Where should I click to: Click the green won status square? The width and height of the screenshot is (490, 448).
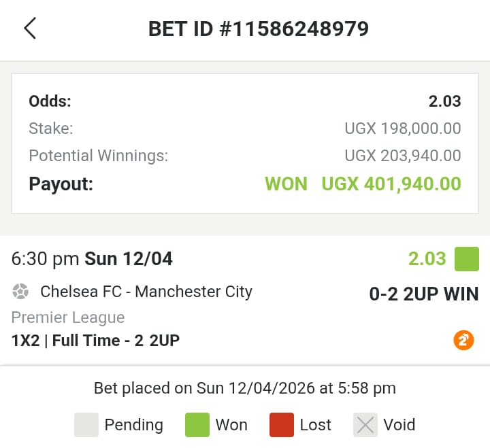coord(467,259)
